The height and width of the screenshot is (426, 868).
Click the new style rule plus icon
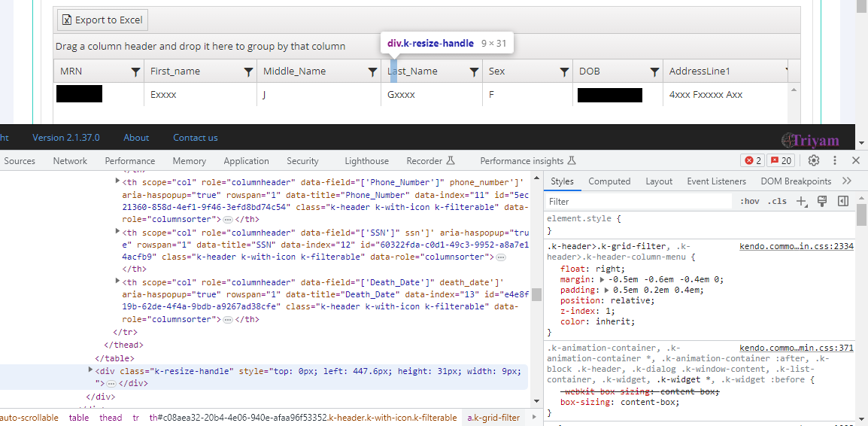801,201
